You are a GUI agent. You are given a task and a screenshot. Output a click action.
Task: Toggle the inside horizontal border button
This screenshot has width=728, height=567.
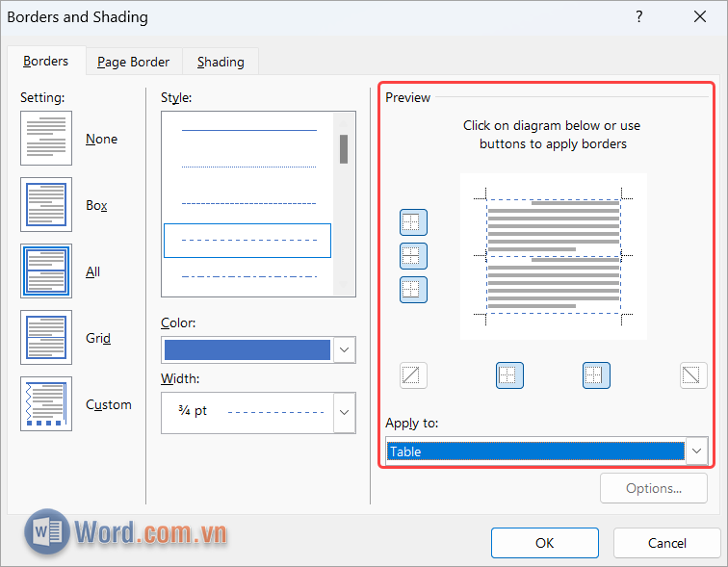[413, 256]
